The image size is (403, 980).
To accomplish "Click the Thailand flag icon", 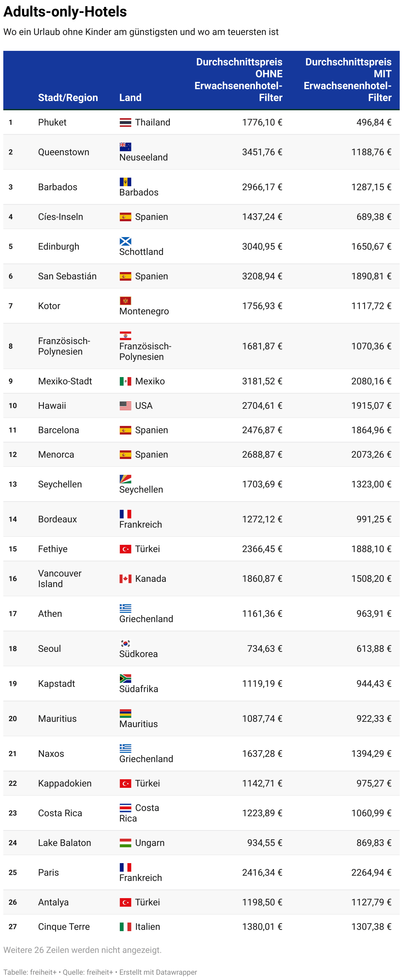I will click(x=125, y=122).
